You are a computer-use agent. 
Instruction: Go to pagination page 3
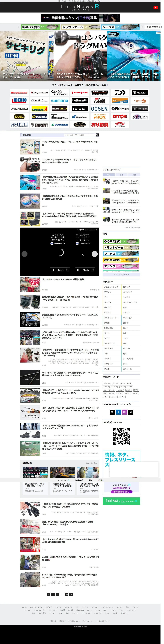coord(57,594)
